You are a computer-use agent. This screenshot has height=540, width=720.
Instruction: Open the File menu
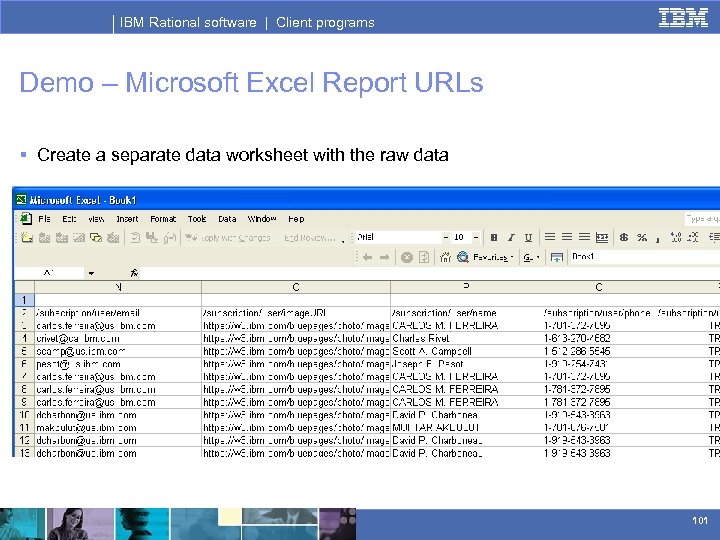point(45,219)
